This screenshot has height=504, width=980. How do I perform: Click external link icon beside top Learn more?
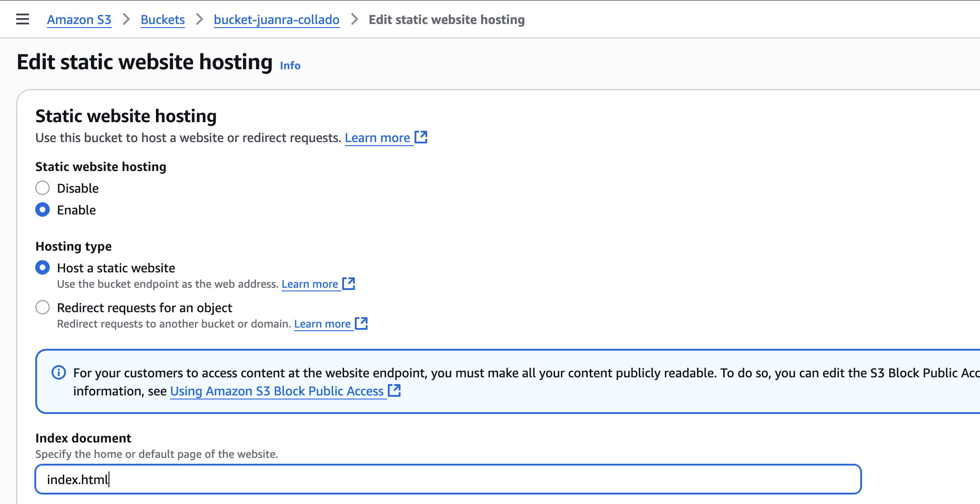point(421,137)
